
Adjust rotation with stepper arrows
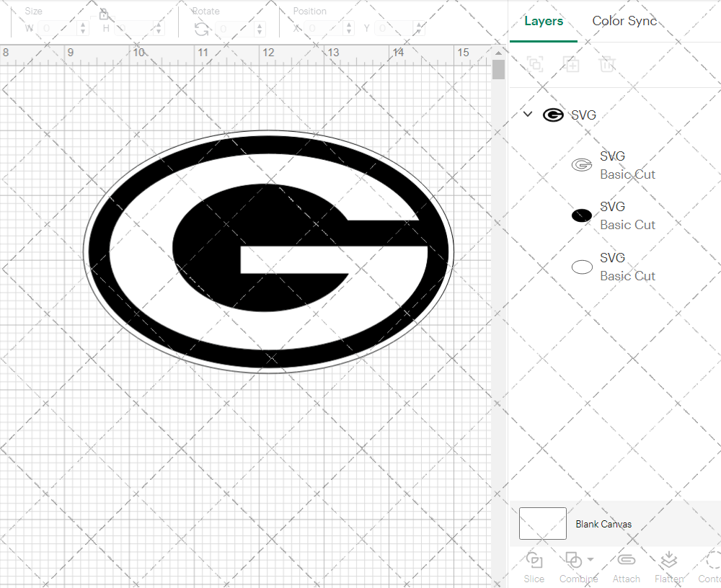pyautogui.click(x=260, y=29)
